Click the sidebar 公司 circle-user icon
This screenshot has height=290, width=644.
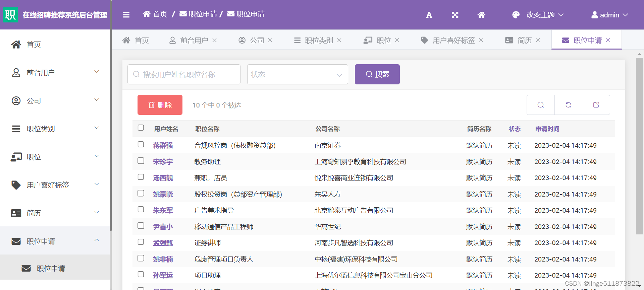click(16, 100)
